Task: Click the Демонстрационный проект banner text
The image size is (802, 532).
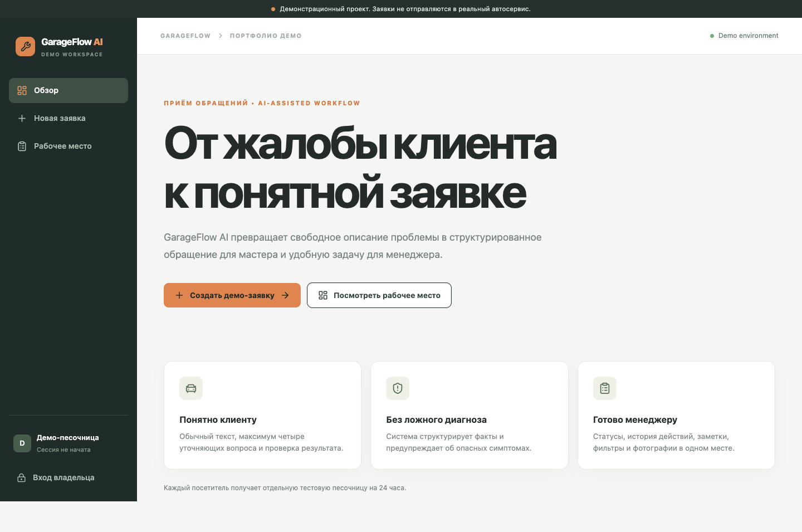Action: (x=405, y=9)
